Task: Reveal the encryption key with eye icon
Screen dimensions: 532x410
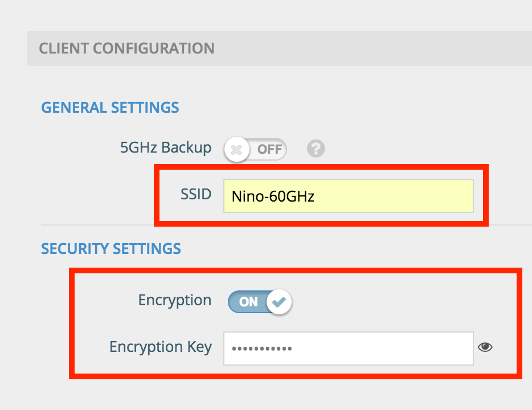Action: [x=485, y=347]
